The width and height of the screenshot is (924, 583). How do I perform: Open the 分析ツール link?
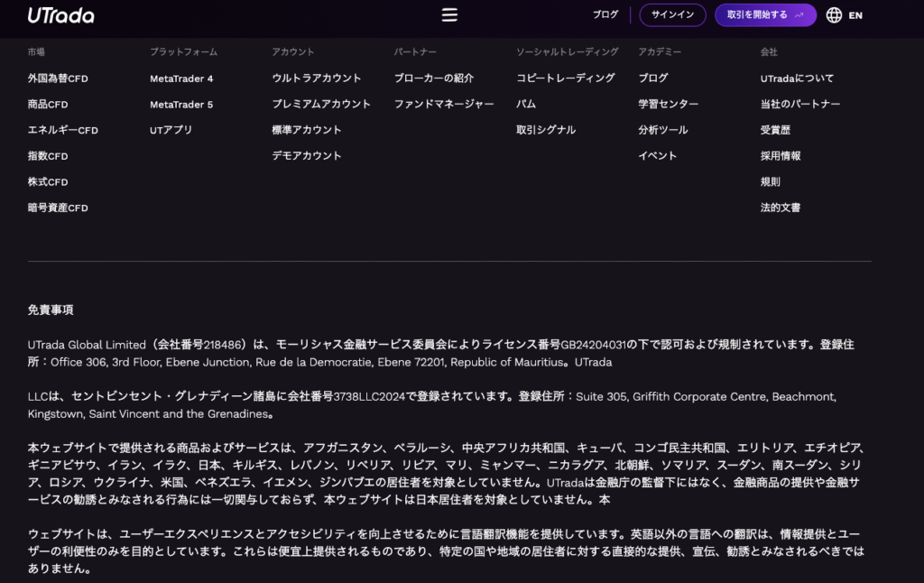click(x=663, y=130)
